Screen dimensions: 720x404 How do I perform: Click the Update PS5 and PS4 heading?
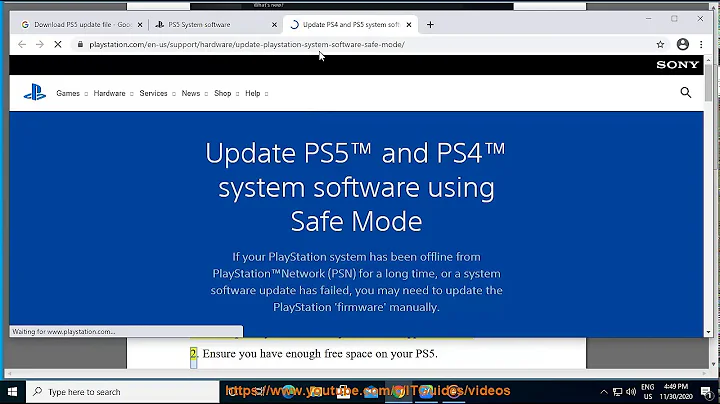356,187
